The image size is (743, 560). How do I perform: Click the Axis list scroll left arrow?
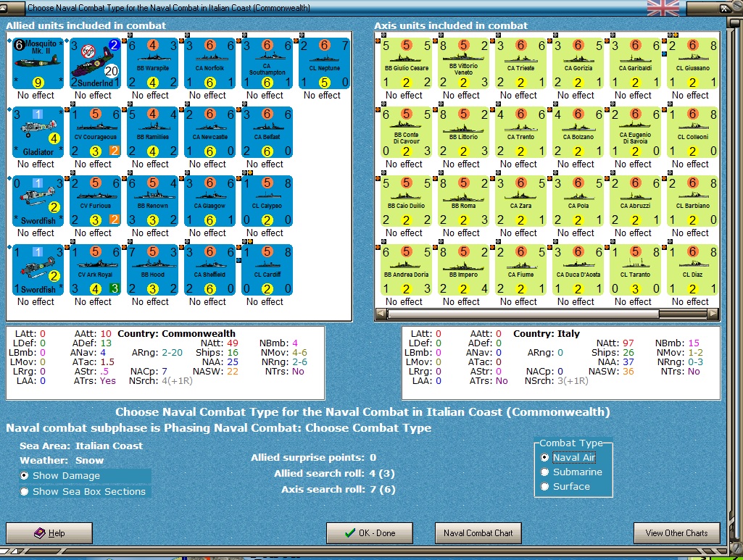tap(381, 314)
